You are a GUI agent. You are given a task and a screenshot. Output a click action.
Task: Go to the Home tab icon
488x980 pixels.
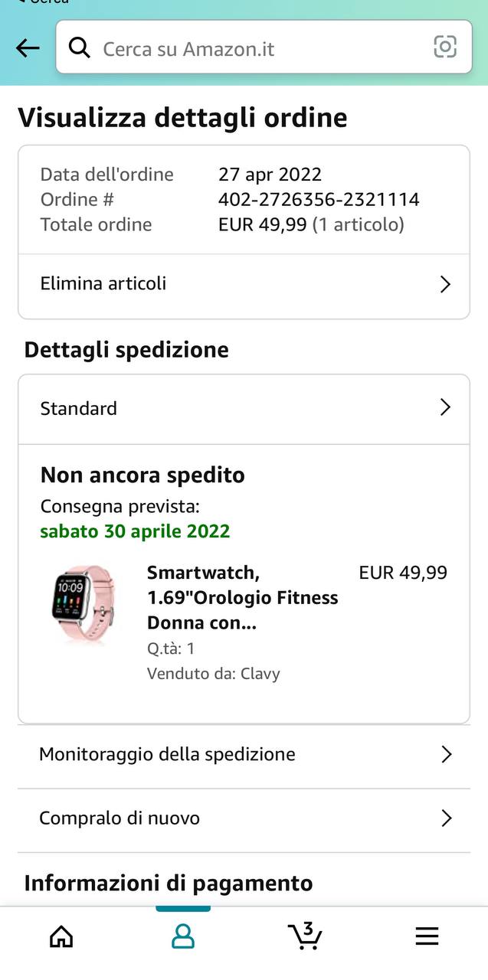(61, 936)
